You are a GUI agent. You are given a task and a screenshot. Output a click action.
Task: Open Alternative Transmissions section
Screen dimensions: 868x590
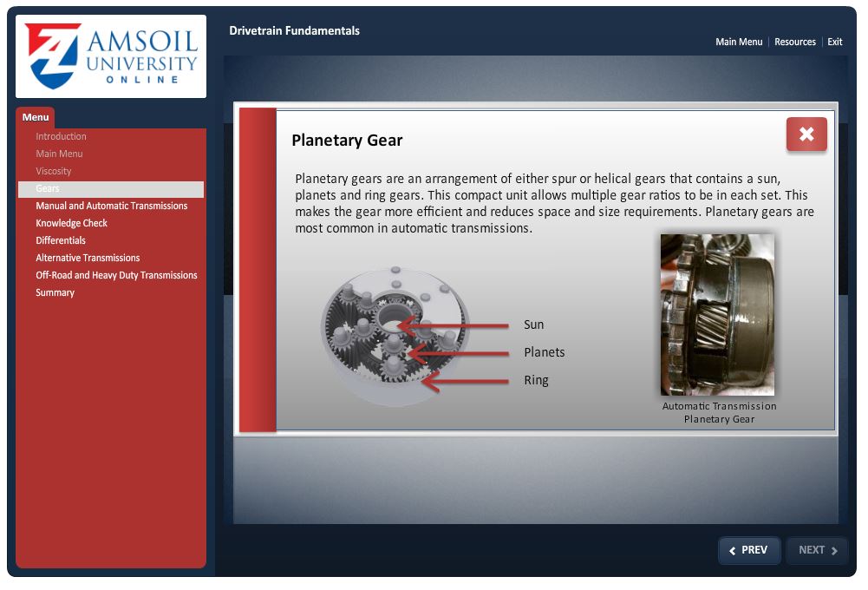[88, 258]
